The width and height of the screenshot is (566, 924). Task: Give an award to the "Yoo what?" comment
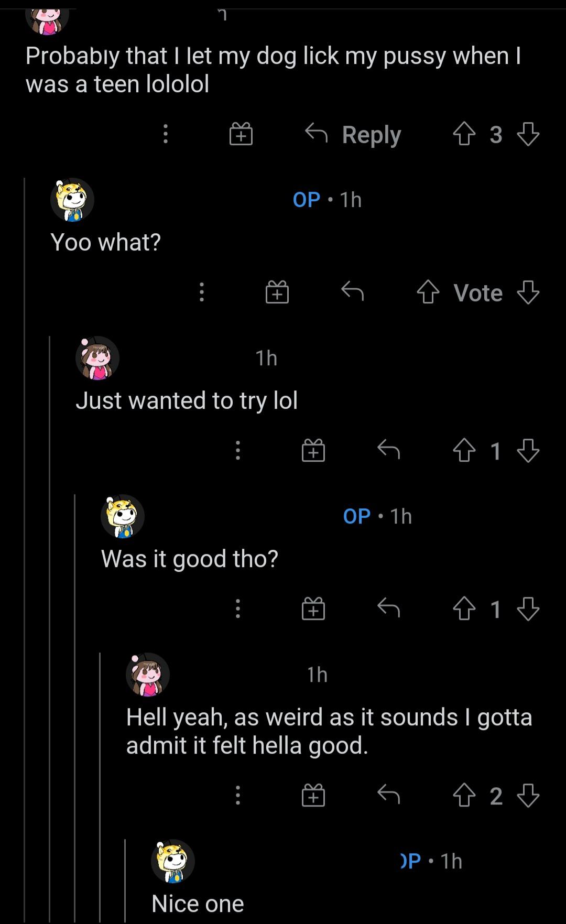(x=277, y=292)
